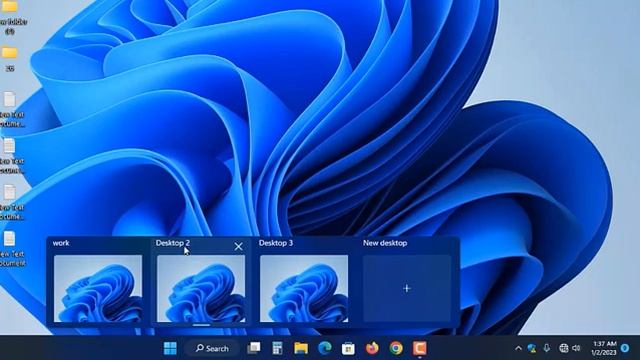Add a new desktop with the plus tile

tap(407, 288)
